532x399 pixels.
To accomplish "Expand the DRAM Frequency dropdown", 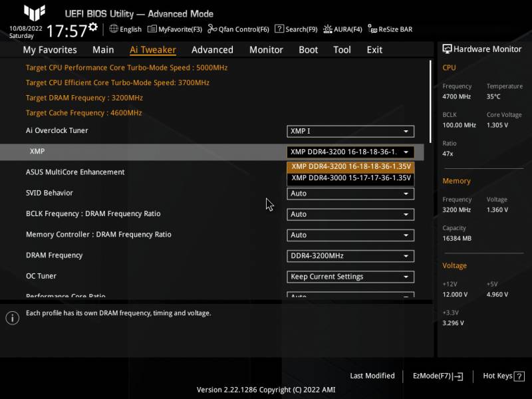I will [x=350, y=256].
